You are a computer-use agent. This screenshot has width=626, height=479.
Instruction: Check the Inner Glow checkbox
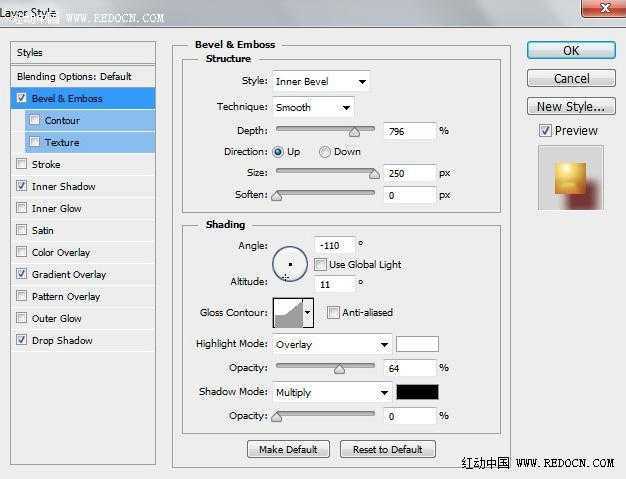click(x=22, y=208)
